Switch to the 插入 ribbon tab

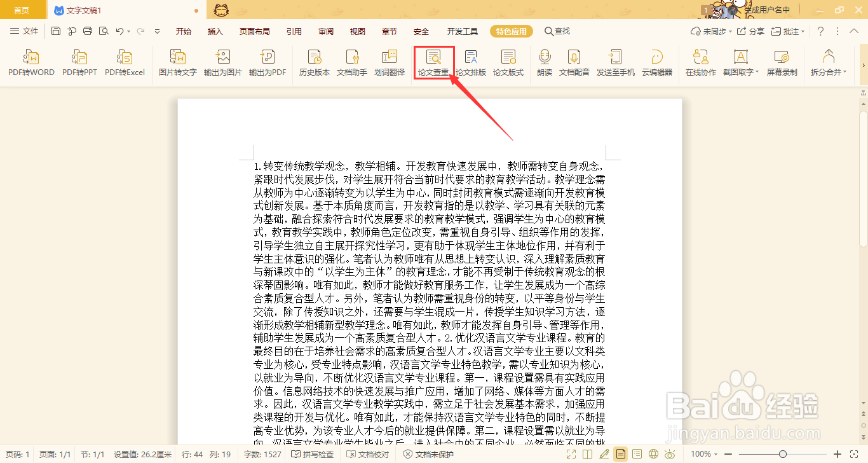[x=215, y=31]
